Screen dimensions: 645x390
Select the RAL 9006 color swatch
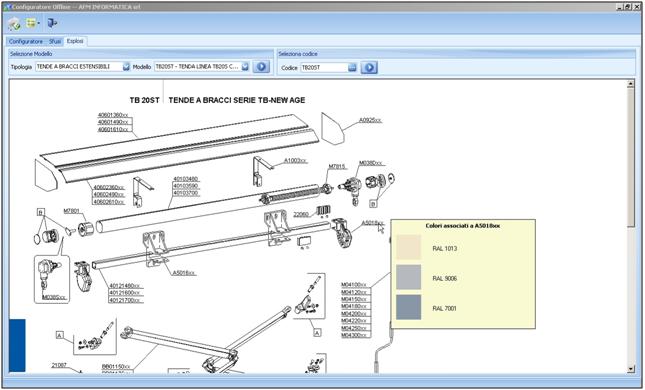[x=408, y=277]
